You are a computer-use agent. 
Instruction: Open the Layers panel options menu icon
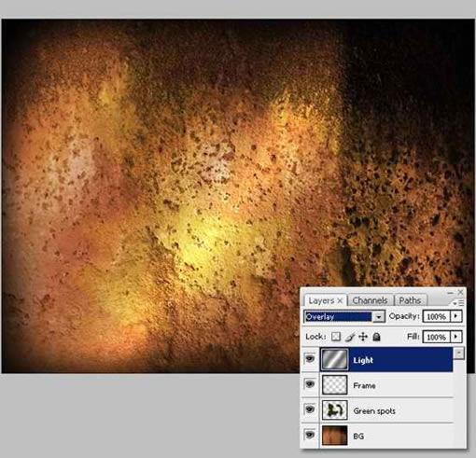(458, 302)
